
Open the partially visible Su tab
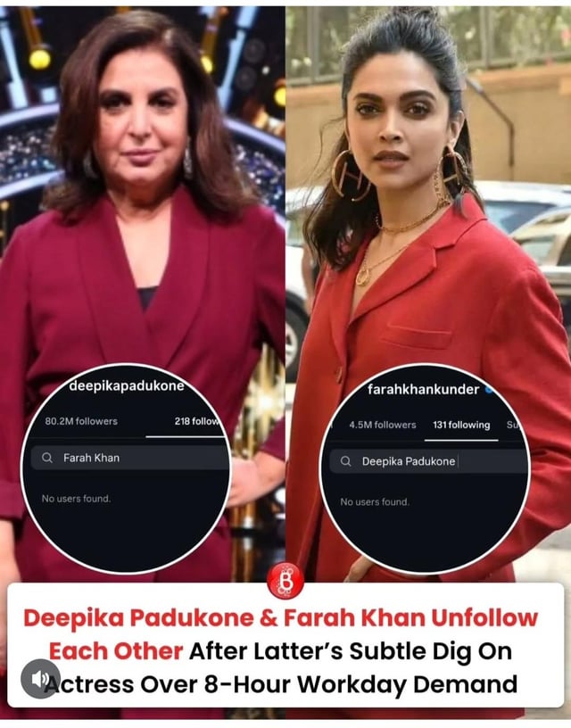511,425
